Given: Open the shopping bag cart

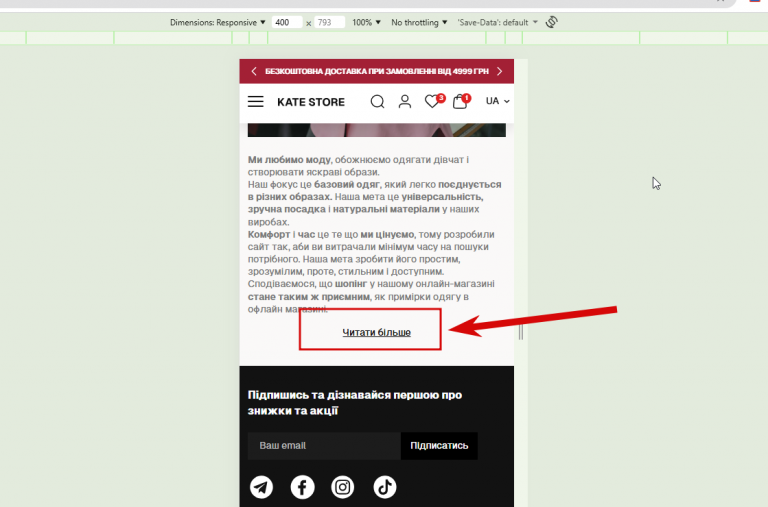Looking at the screenshot, I should point(461,101).
